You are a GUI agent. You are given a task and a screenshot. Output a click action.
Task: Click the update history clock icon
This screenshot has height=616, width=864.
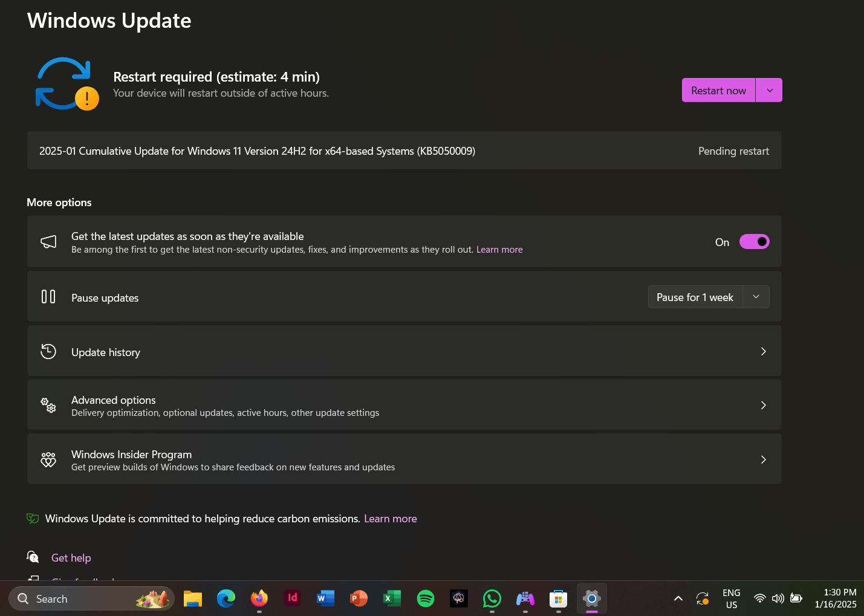coord(48,351)
